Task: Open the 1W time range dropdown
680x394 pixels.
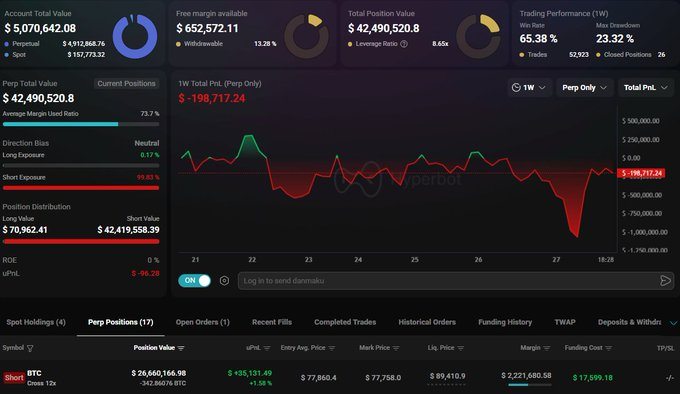Action: (529, 88)
